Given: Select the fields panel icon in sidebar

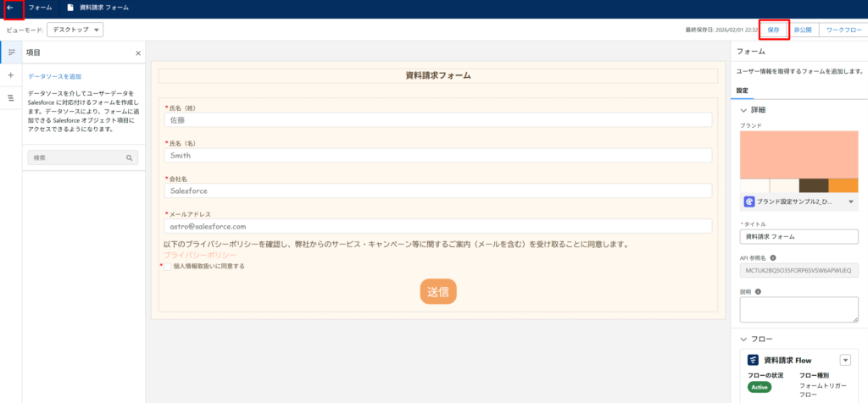Looking at the screenshot, I should pyautogui.click(x=11, y=52).
